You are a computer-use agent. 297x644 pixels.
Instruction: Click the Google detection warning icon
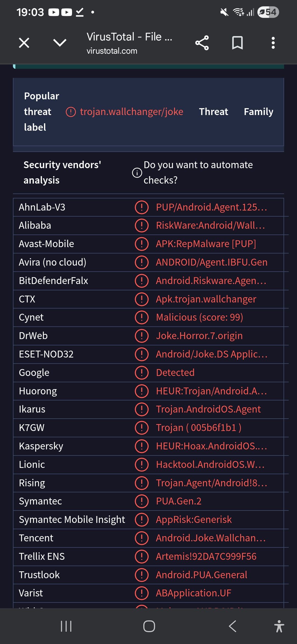click(142, 373)
